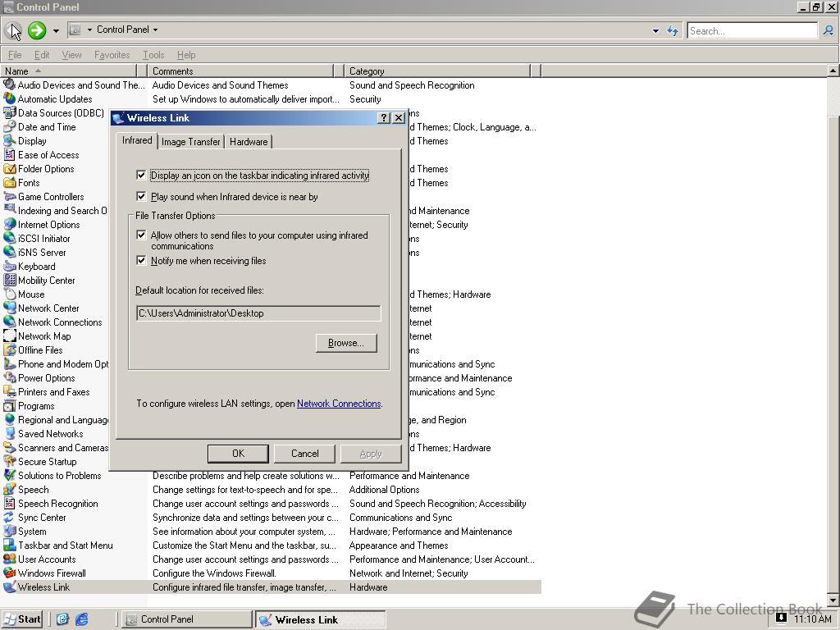Select the iSCSI Initiator icon

point(10,238)
